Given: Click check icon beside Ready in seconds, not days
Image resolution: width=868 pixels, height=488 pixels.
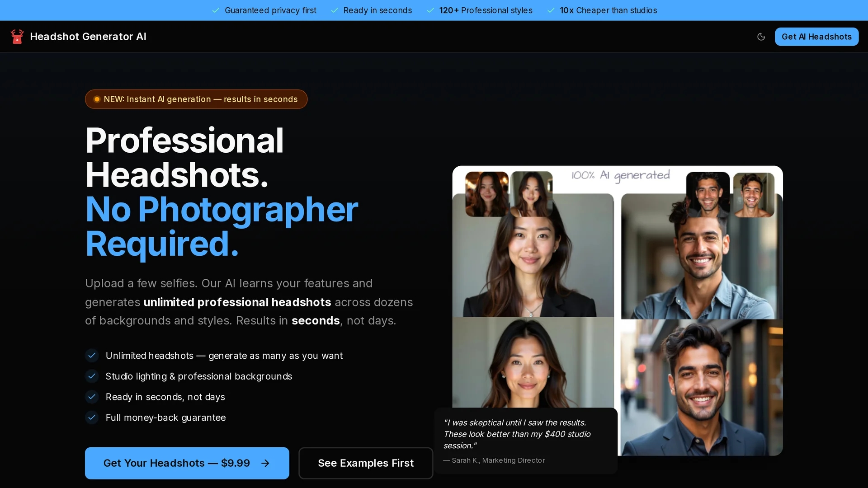Looking at the screenshot, I should (x=92, y=397).
